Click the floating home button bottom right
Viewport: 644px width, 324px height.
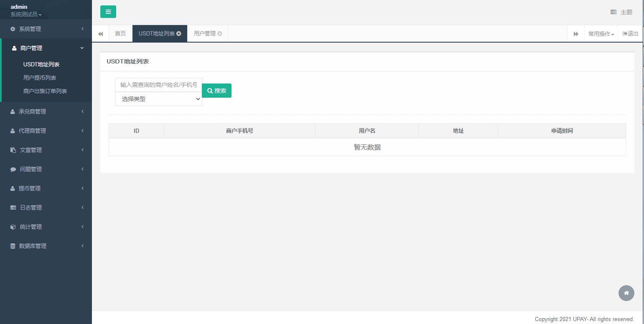[x=626, y=293]
